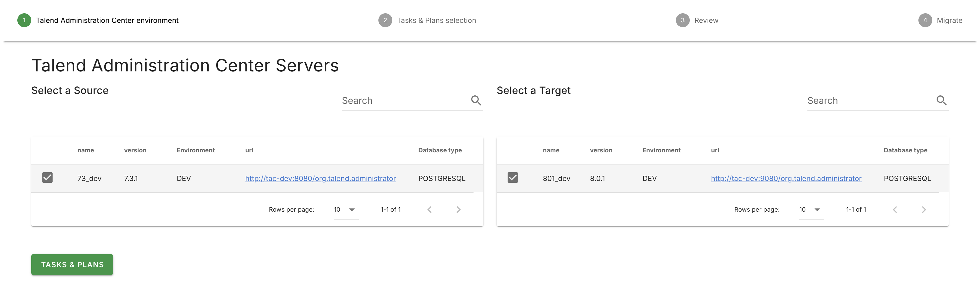Viewport: 980px width, 292px height.
Task: Uncheck the 801_dev target server checkbox
Action: [513, 178]
